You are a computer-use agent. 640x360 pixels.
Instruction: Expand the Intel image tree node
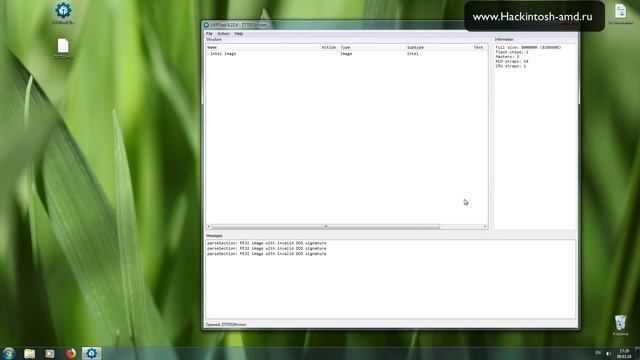tap(208, 54)
